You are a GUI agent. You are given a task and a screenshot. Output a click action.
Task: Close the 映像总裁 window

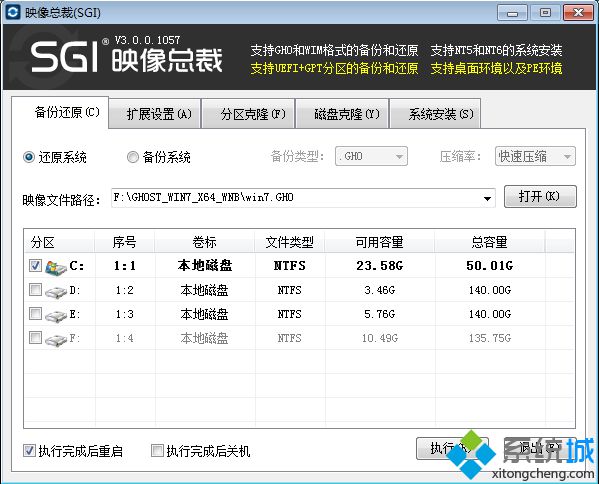click(x=578, y=13)
